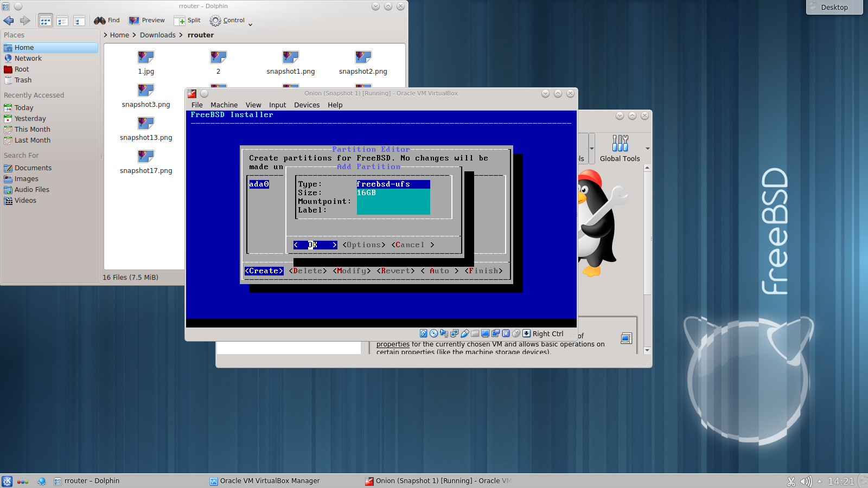The image size is (868, 488).
Task: Open the VM window View menu
Action: pos(253,105)
